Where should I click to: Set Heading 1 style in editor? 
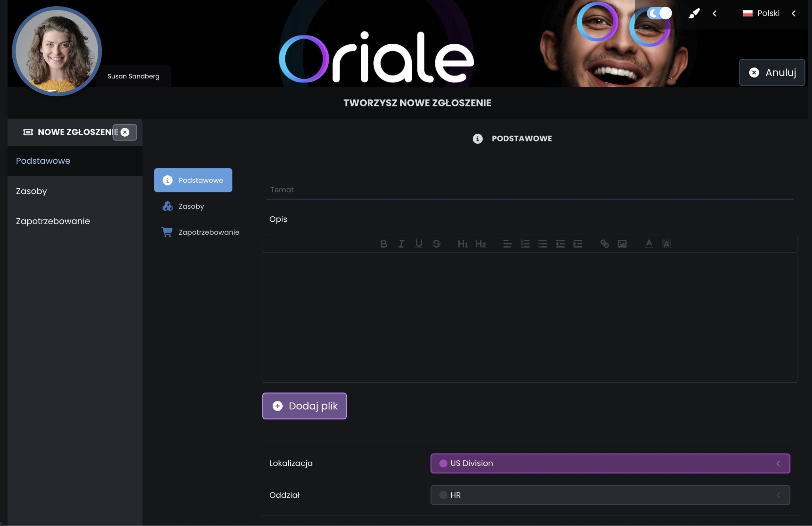(463, 244)
